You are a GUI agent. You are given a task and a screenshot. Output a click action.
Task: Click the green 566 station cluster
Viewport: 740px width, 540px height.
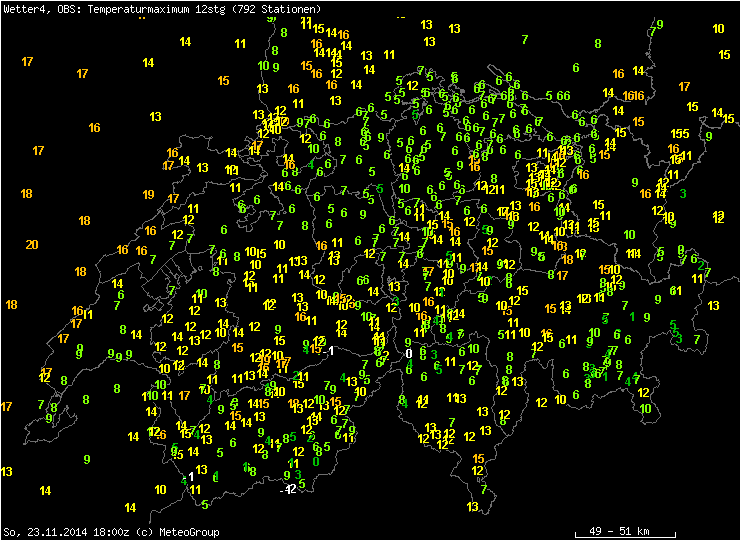coord(558,96)
